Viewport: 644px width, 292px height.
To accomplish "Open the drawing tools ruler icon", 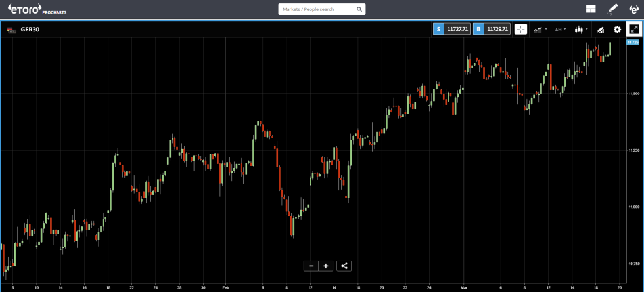I will (600, 29).
